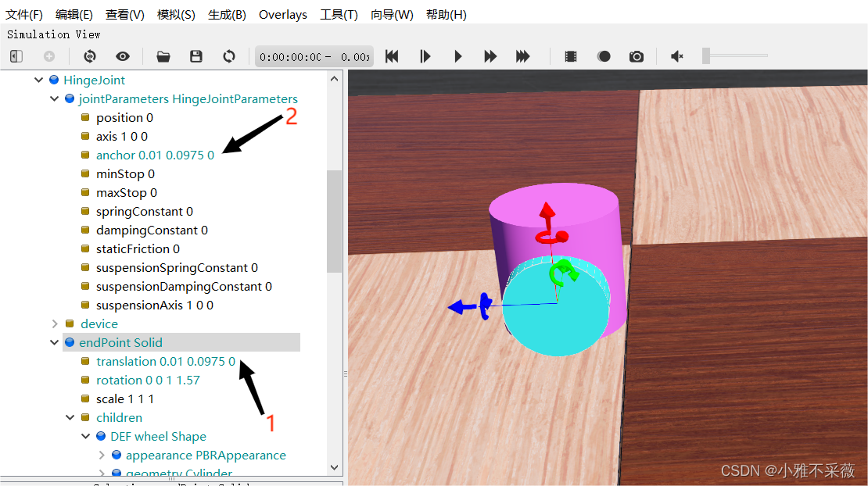The image size is (868, 486).
Task: Record a movie with film icon
Action: click(x=571, y=56)
